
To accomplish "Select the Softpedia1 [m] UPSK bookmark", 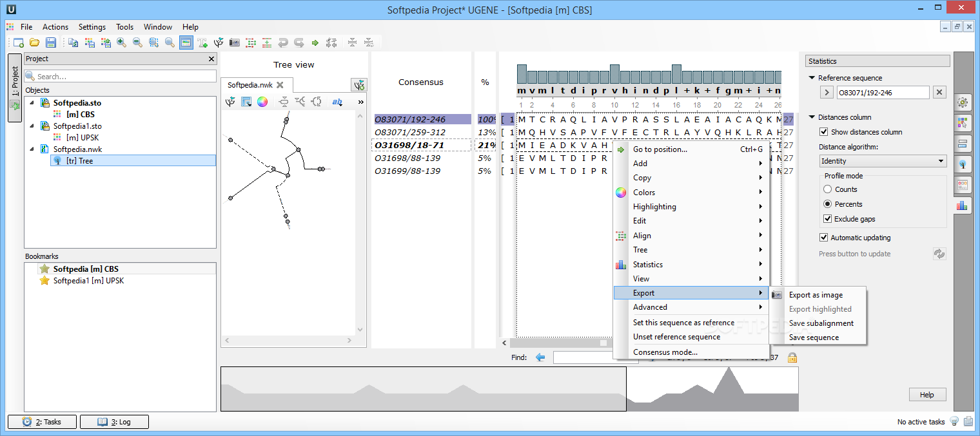I will point(88,281).
